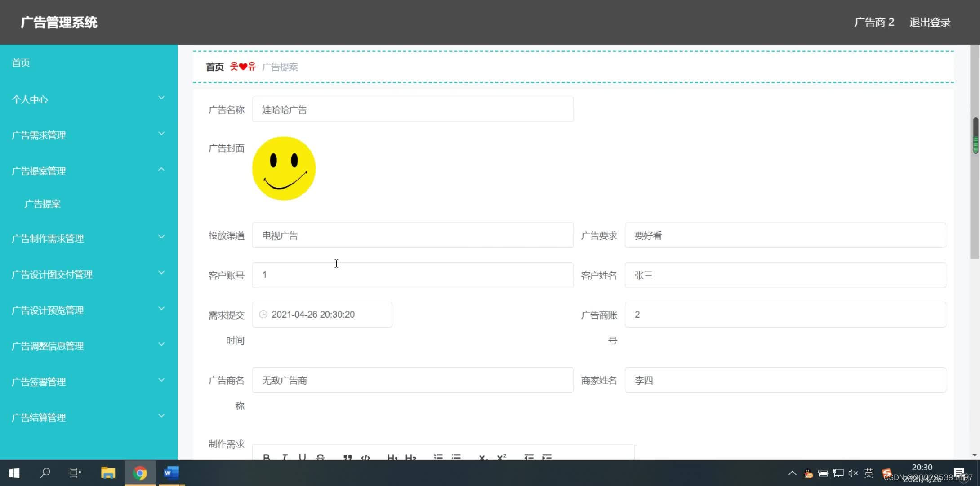Viewport: 980px width, 486px height.
Task: Click the battery status tray icon
Action: [823, 473]
